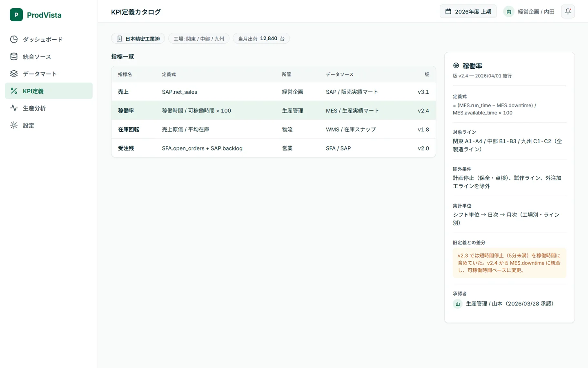Click 経営企画 / 内田 user label
This screenshot has height=368, width=588.
point(536,12)
